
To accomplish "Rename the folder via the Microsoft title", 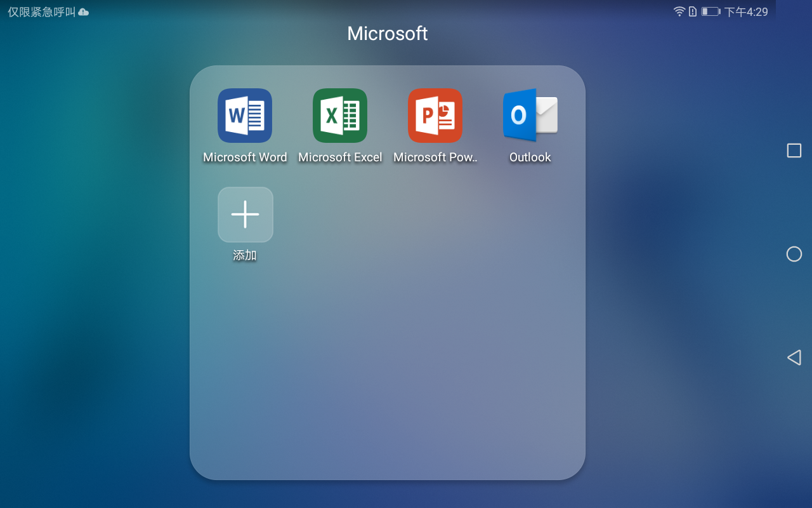I will 388,33.
